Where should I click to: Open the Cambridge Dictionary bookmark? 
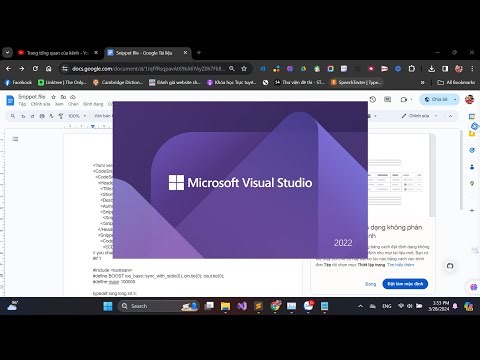pyautogui.click(x=118, y=82)
